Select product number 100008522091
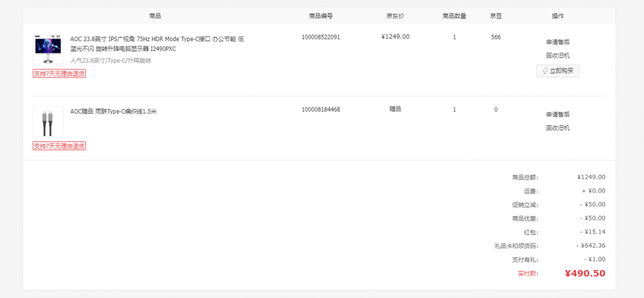The image size is (644, 298). coord(320,37)
